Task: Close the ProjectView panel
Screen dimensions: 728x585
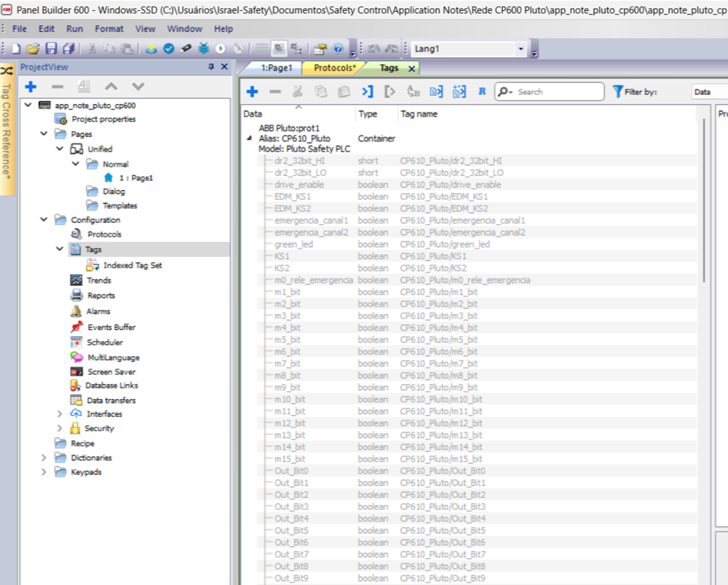Action: (x=224, y=67)
